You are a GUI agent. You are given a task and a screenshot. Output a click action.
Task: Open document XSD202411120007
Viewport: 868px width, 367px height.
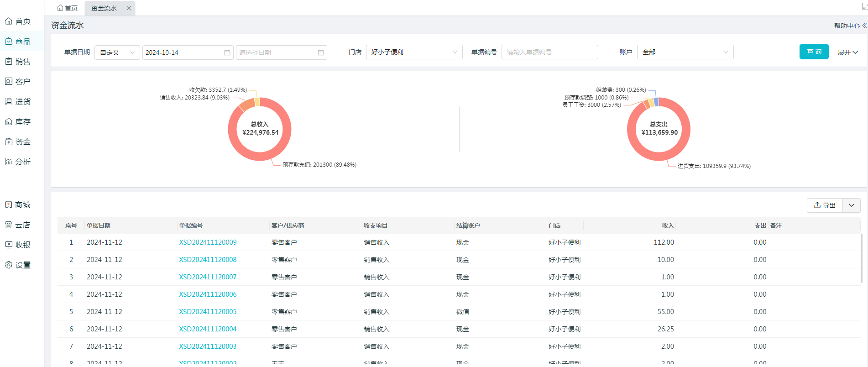pyautogui.click(x=208, y=277)
